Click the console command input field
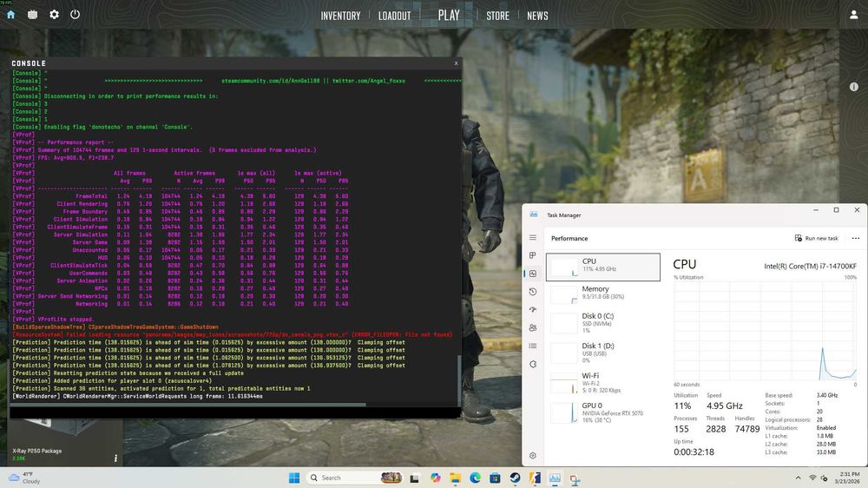868x488 pixels. click(x=234, y=412)
